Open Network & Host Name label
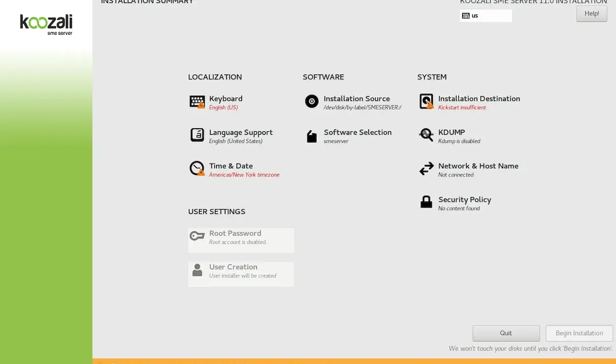This screenshot has height=364, width=616. [x=478, y=166]
